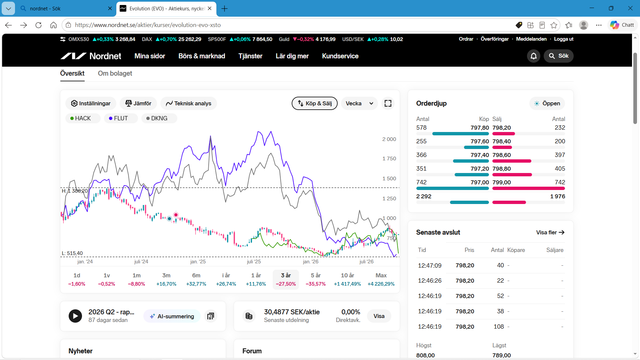Select the 3 år chart period
This screenshot has width=640, height=360.
coord(286,279)
